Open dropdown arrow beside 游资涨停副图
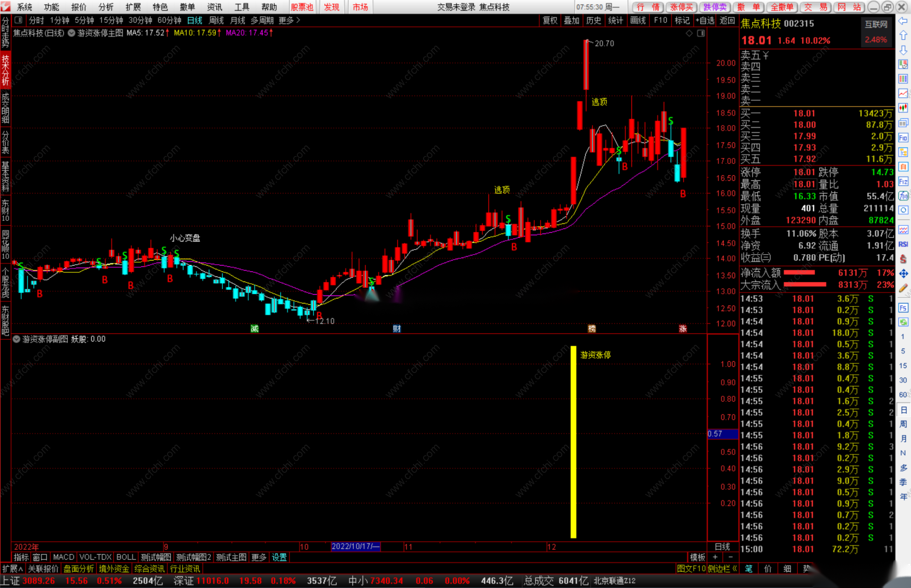This screenshot has width=911, height=588. click(x=16, y=339)
